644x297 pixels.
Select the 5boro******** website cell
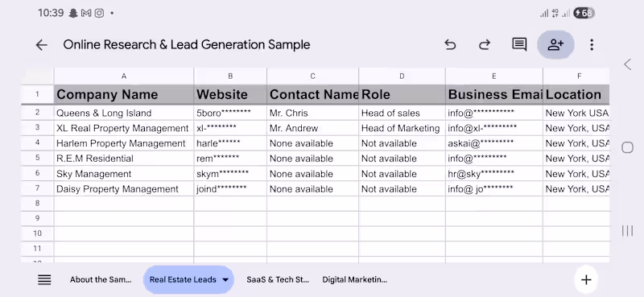(230, 113)
